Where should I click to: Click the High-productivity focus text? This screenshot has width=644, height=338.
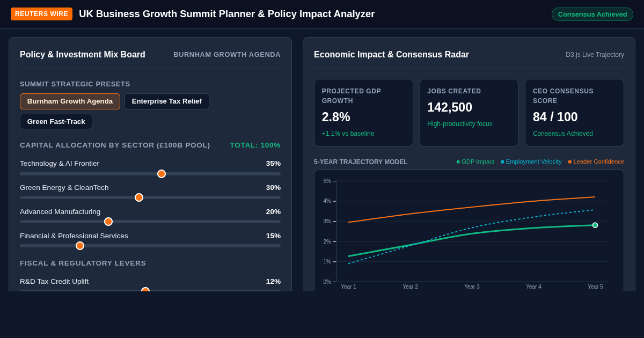460,124
